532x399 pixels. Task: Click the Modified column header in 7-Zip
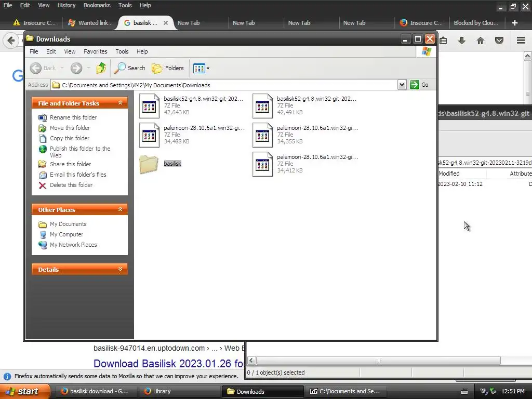point(462,174)
